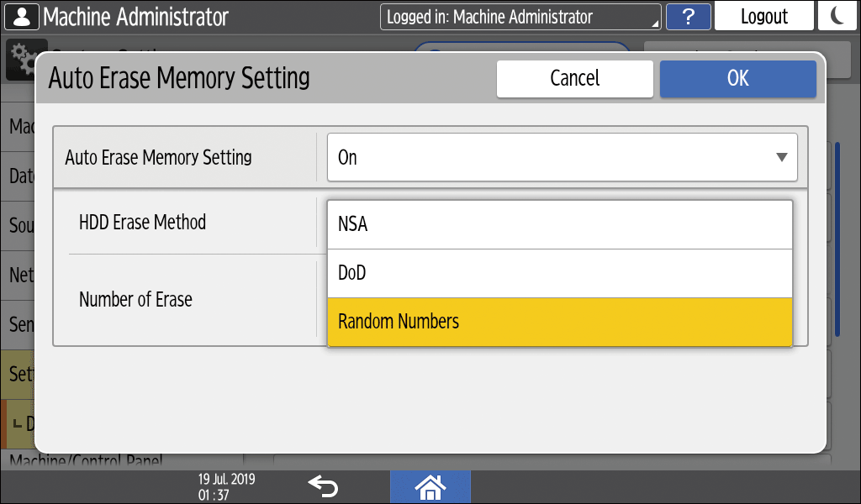This screenshot has width=861, height=504.
Task: Click the Machine Administrator title text
Action: 135,17
